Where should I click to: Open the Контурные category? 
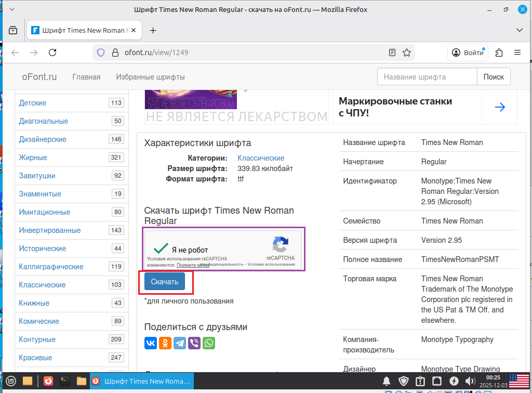click(37, 339)
